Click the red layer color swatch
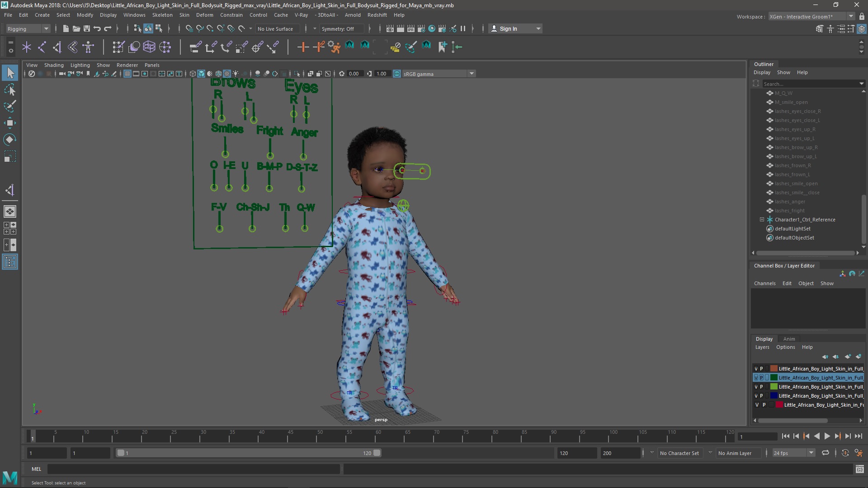The image size is (868, 488). [779, 405]
